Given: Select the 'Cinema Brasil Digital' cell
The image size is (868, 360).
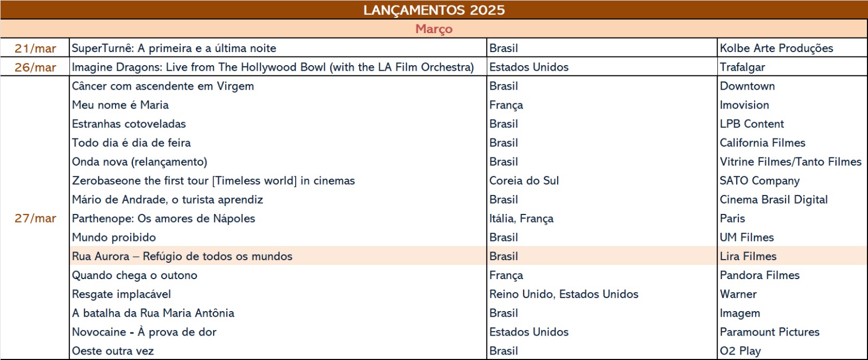Looking at the screenshot, I should pyautogui.click(x=774, y=200).
